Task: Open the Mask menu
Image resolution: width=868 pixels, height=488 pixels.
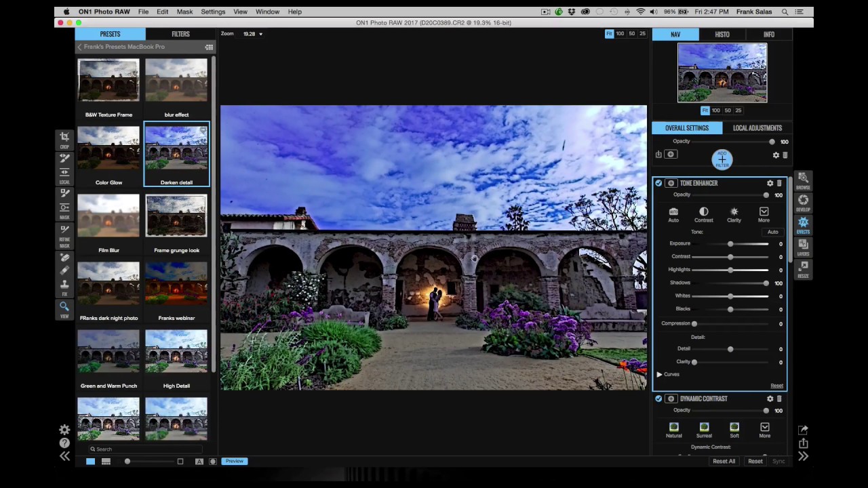Action: point(184,12)
